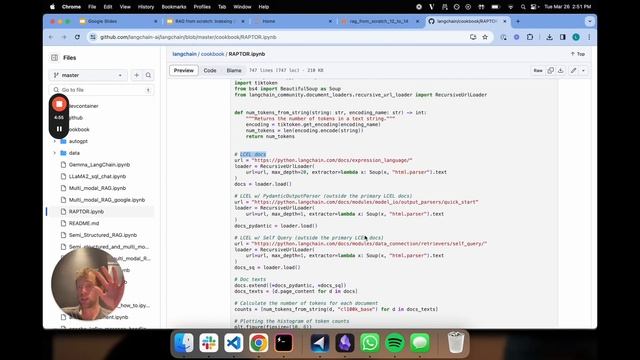Switch to the Preview tab
Viewport: 640px width, 360px height.
tap(184, 70)
